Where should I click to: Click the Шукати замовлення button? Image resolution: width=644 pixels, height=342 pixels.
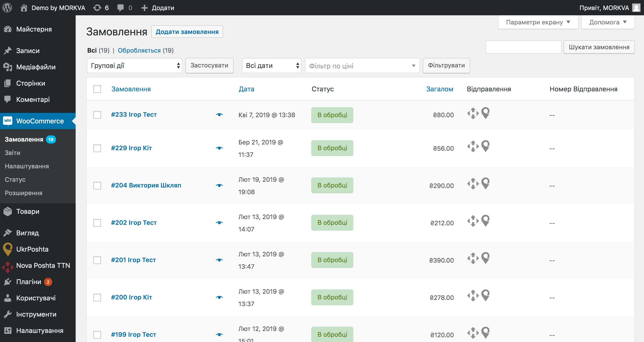599,47
